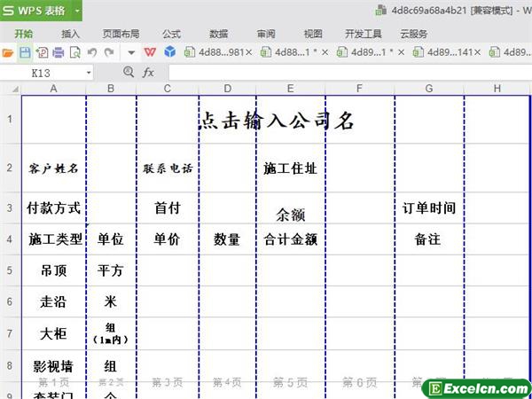This screenshot has width=532, height=399.
Task: Switch to the 插入 ribbon tab
Action: pyautogui.click(x=71, y=34)
